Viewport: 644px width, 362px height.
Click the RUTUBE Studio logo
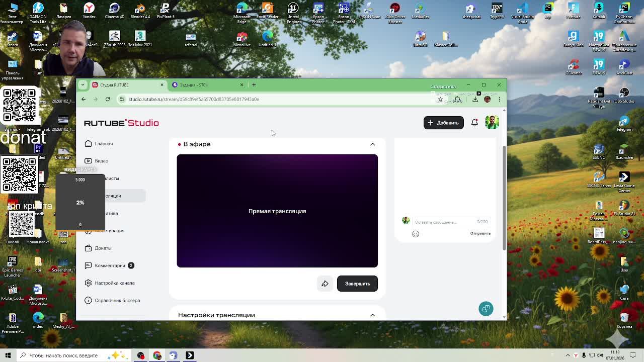click(121, 123)
